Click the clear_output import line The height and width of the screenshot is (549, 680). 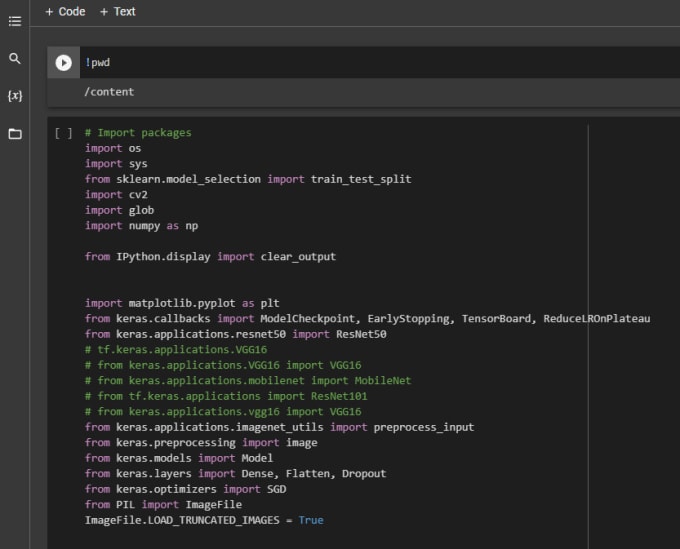(210, 257)
